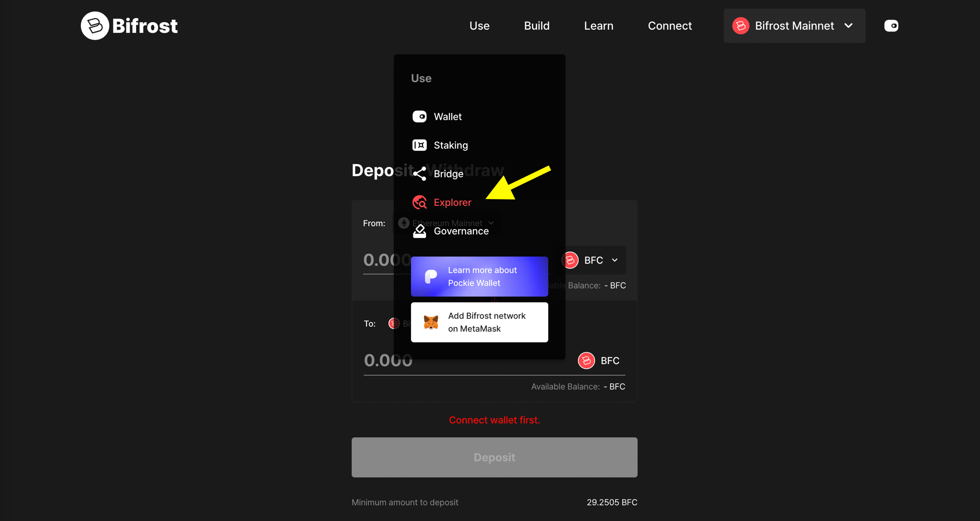Click the MetaMask fox icon
980x521 pixels.
click(431, 322)
